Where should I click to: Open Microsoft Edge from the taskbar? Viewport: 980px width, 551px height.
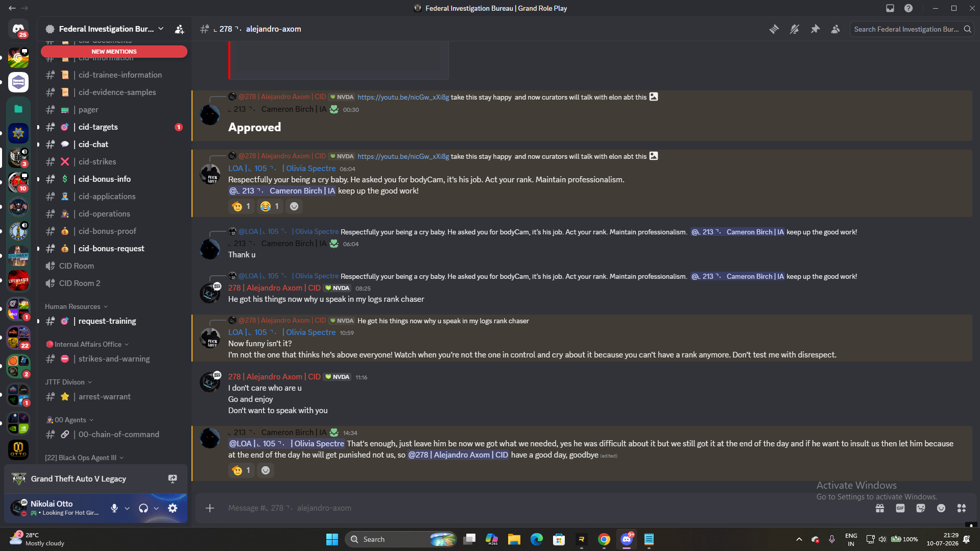pos(537,539)
